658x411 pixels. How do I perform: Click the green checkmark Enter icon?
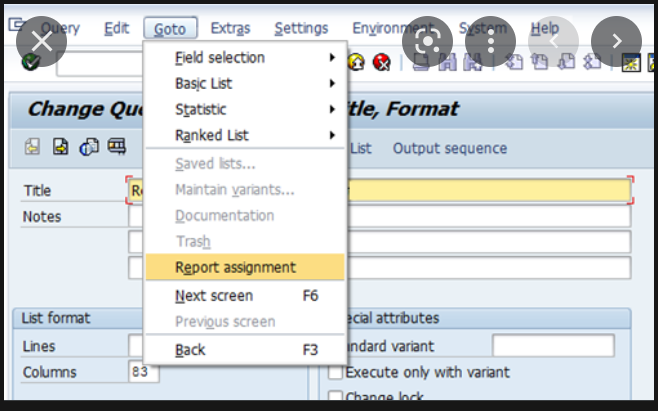pyautogui.click(x=30, y=63)
